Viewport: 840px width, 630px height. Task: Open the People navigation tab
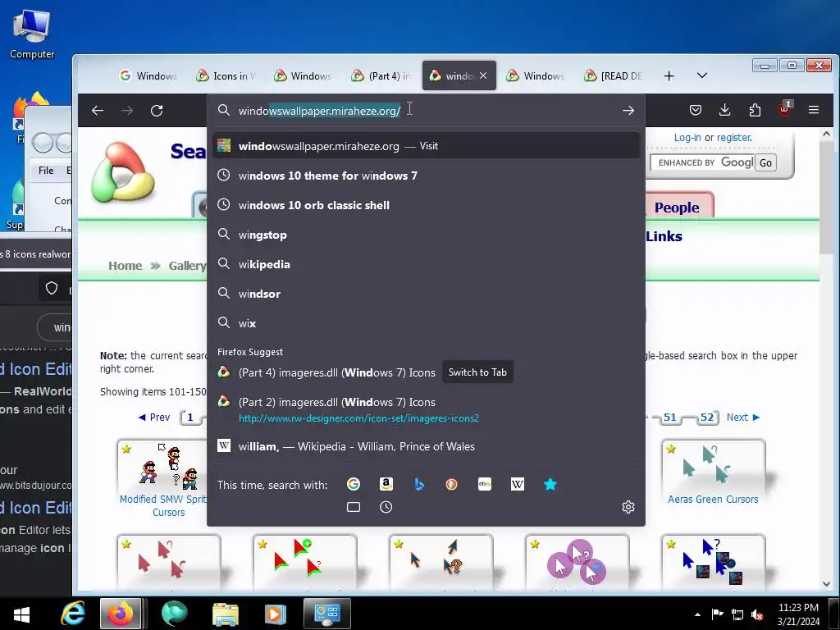pyautogui.click(x=677, y=208)
